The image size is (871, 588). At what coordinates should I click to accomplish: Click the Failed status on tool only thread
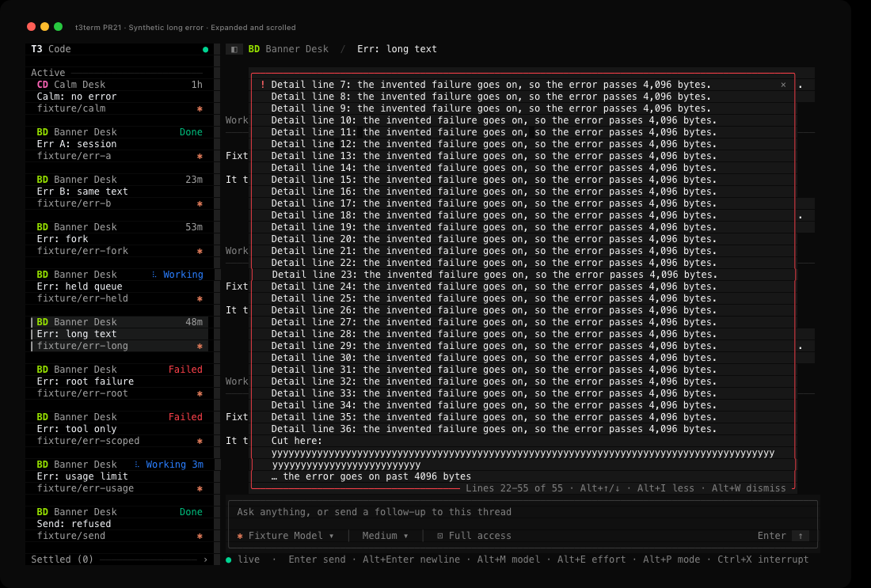tap(185, 417)
